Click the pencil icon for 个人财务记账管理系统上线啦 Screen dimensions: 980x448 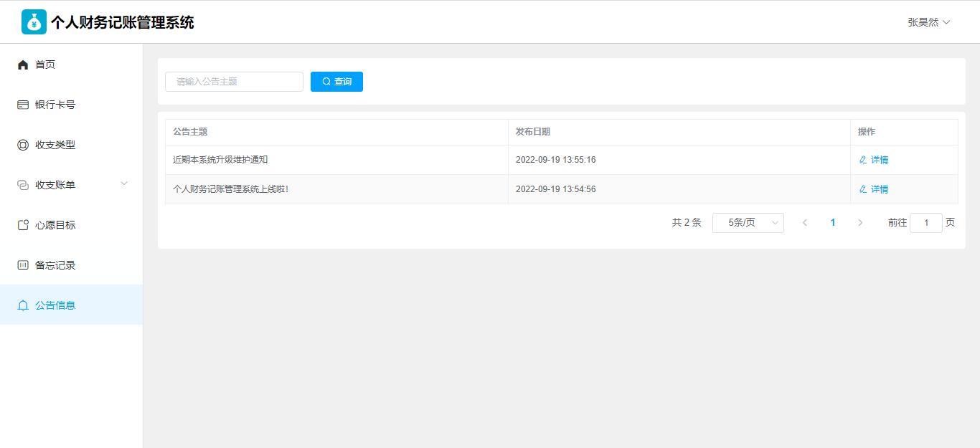click(x=863, y=189)
